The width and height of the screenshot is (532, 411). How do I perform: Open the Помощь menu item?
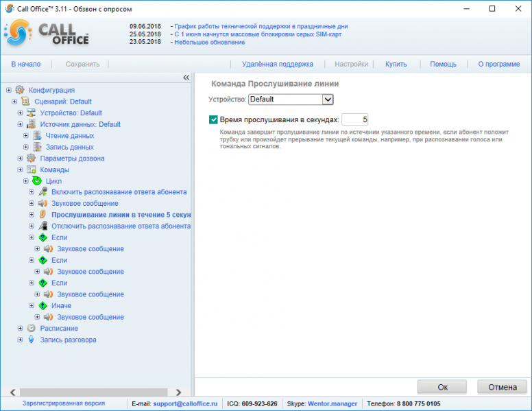(443, 64)
